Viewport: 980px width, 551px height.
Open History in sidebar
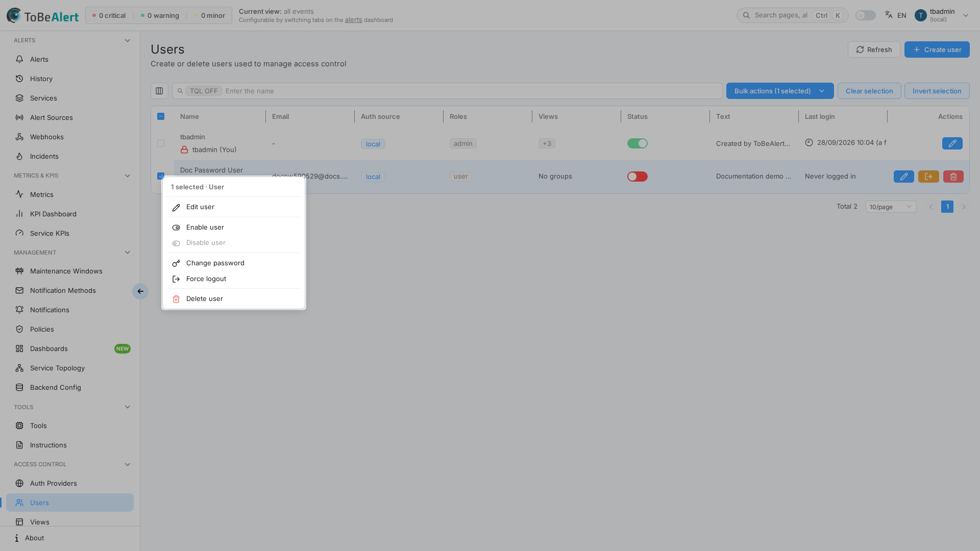[x=70, y=79]
